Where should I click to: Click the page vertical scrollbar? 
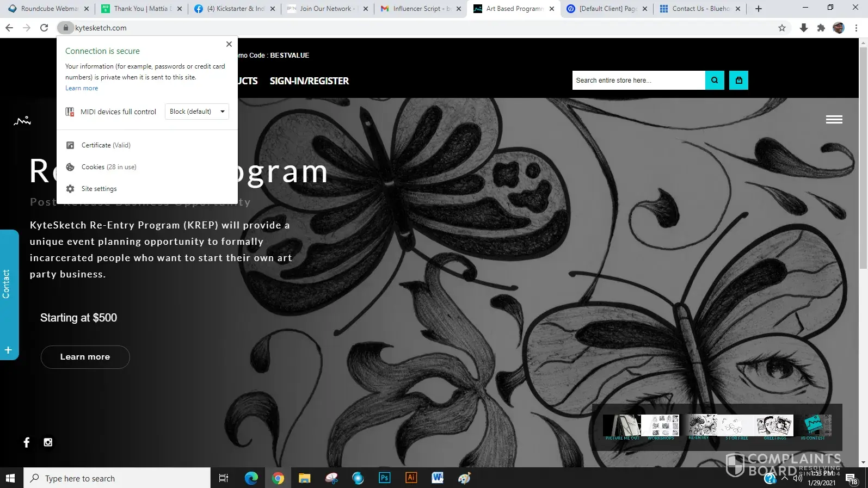[863, 158]
